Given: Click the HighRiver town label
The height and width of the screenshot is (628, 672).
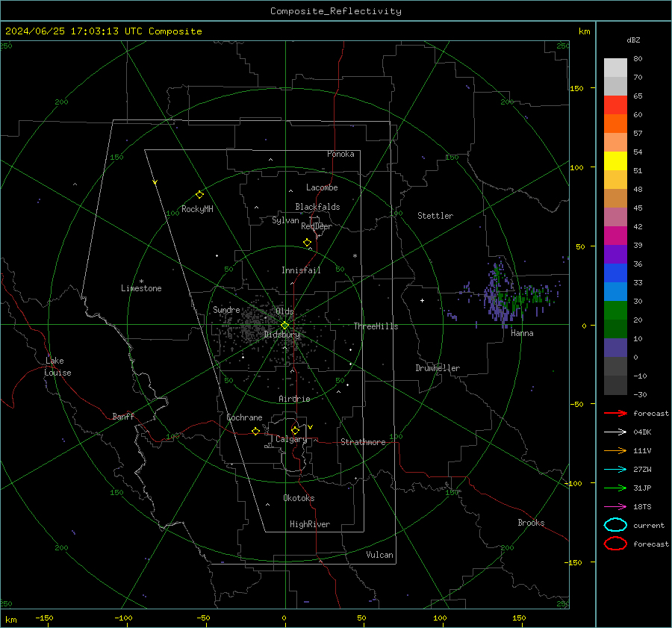Looking at the screenshot, I should (310, 524).
